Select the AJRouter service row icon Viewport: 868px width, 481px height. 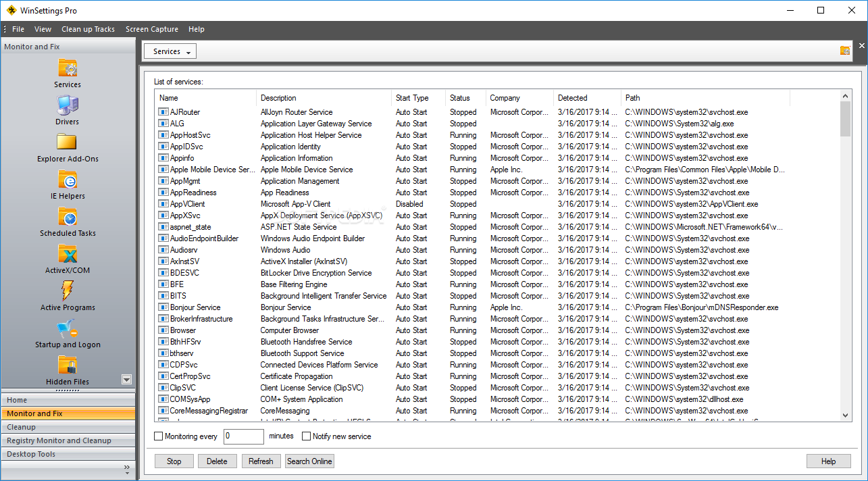163,112
